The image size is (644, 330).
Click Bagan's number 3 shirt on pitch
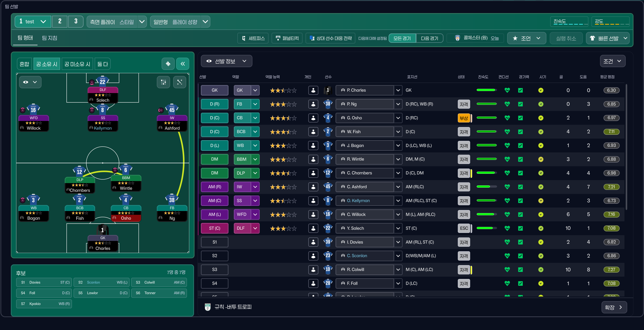(33, 200)
